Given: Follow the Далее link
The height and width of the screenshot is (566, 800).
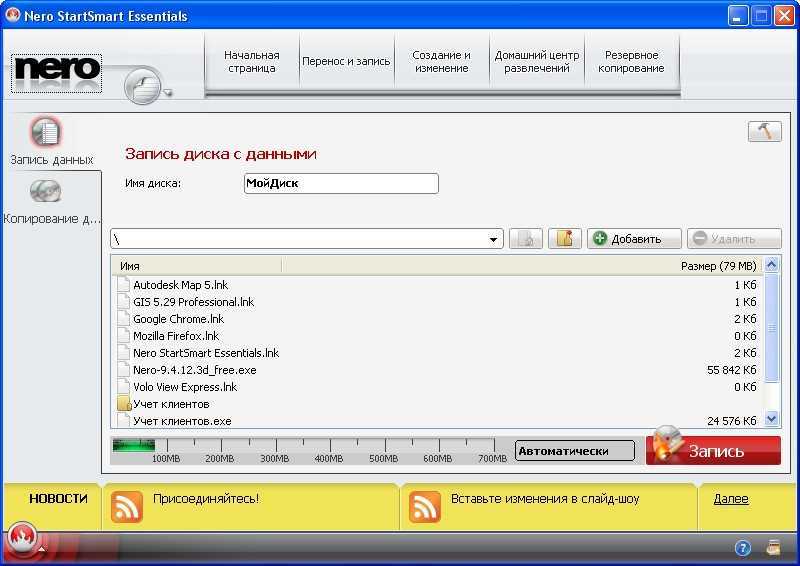Looking at the screenshot, I should pos(731,499).
